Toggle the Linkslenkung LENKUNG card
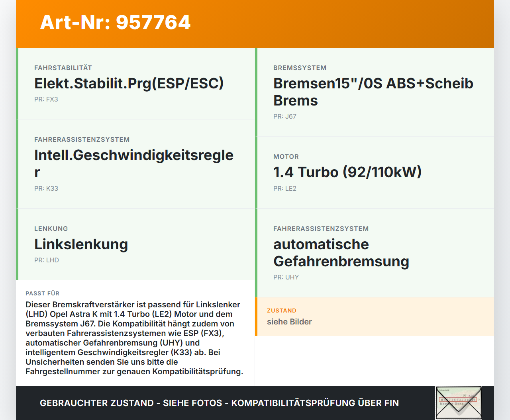This screenshot has width=510, height=420. point(135,244)
